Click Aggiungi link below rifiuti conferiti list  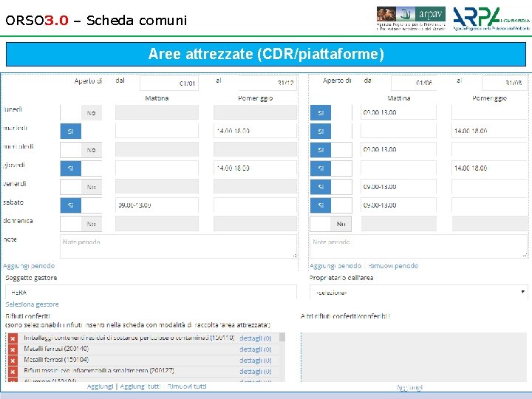point(100,386)
